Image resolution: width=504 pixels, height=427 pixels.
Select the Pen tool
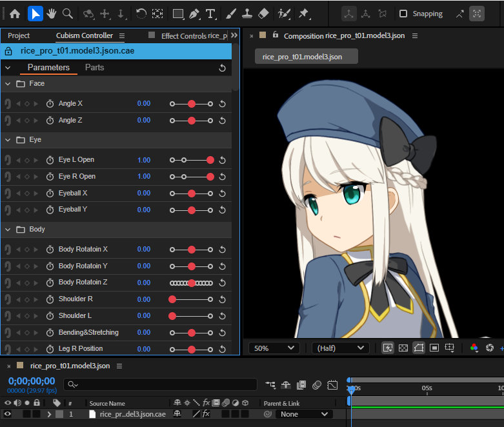pyautogui.click(x=194, y=14)
